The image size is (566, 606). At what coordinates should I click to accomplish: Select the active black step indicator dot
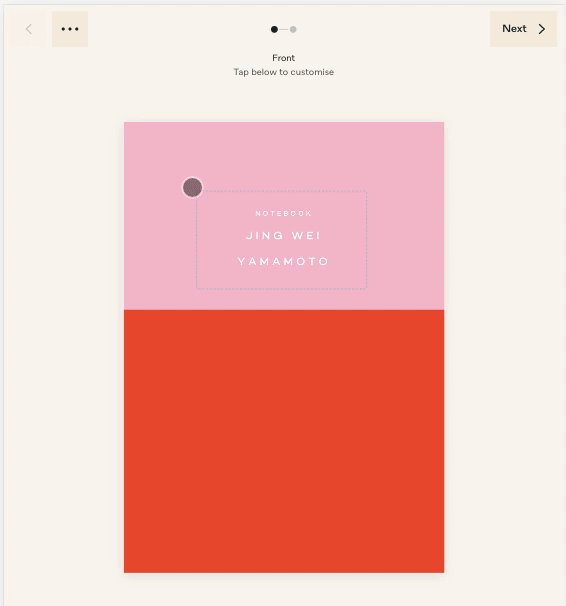[x=274, y=29]
